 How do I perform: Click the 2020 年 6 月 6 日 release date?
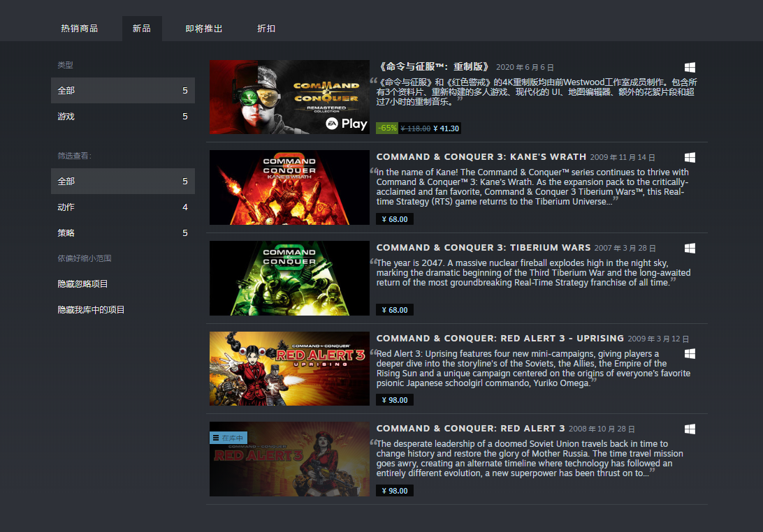(525, 68)
